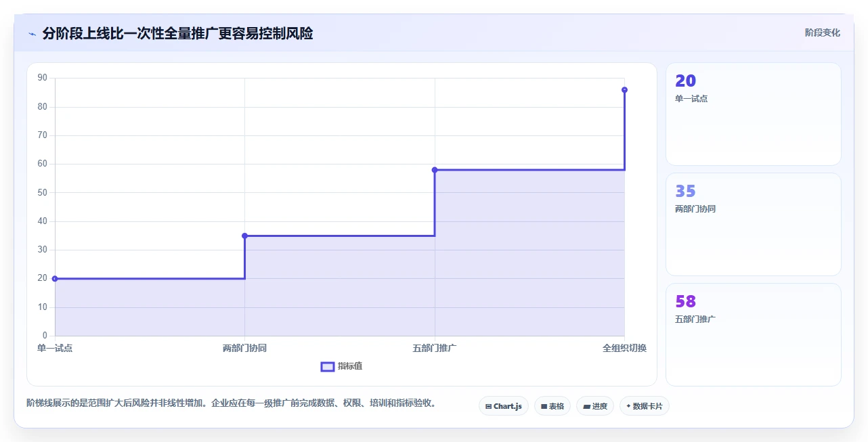Toggle the 指标值 legend item

[x=342, y=366]
